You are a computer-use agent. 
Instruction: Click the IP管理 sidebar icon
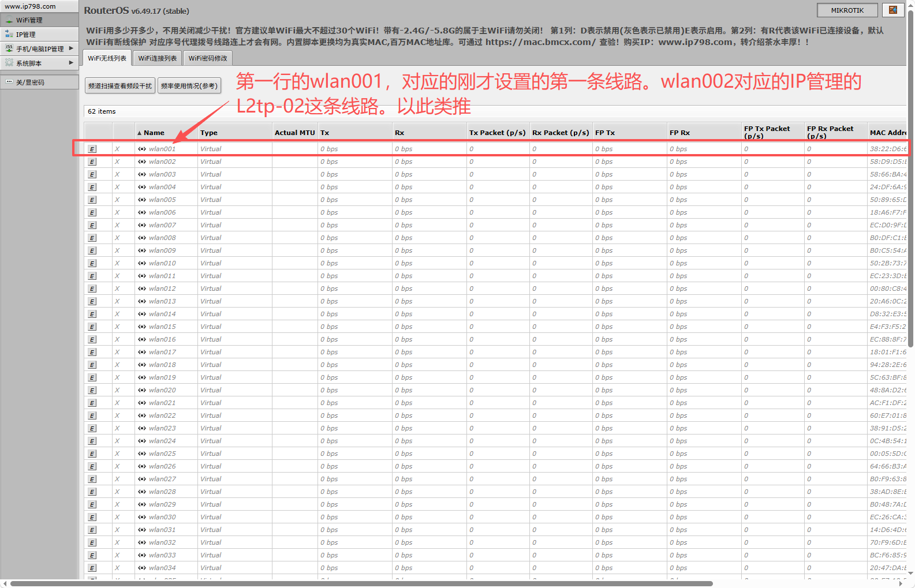point(9,35)
